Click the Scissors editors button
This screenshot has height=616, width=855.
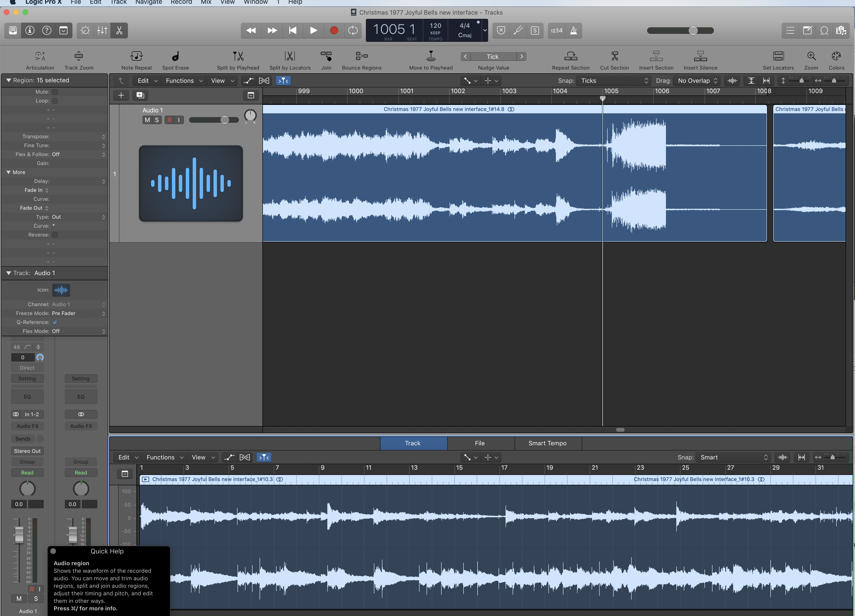[x=119, y=31]
